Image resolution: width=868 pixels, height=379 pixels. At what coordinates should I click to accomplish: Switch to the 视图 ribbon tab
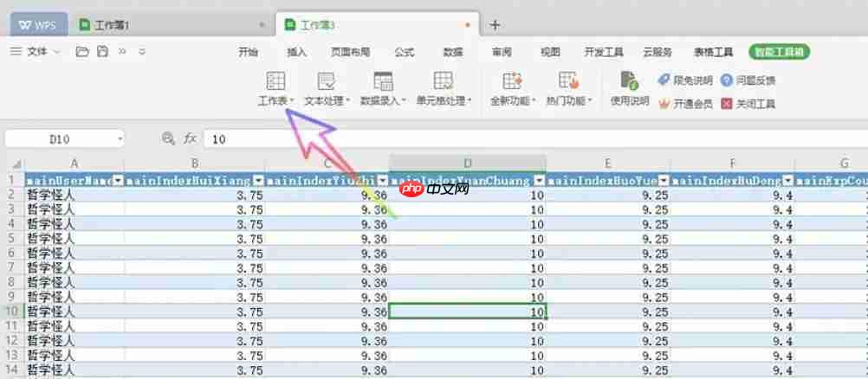tap(550, 52)
